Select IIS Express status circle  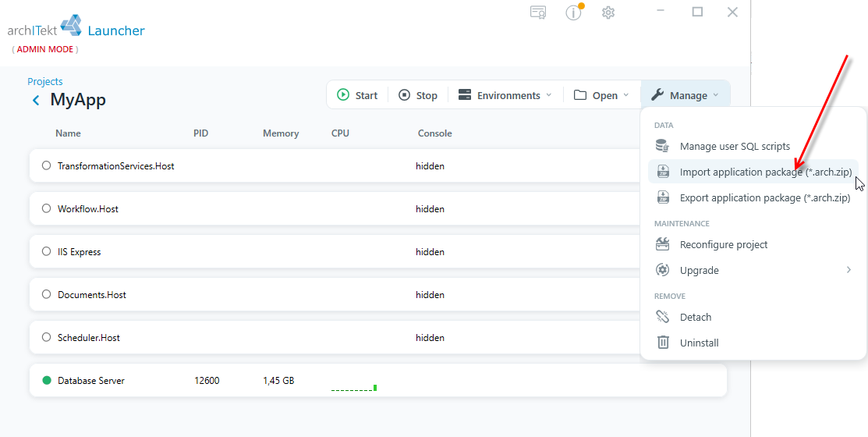point(47,251)
